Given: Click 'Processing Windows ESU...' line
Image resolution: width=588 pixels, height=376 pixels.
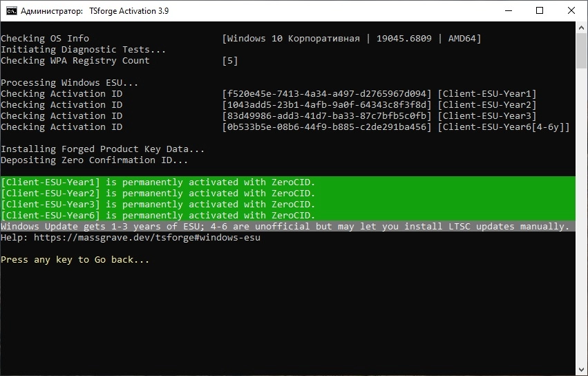Looking at the screenshot, I should 69,82.
